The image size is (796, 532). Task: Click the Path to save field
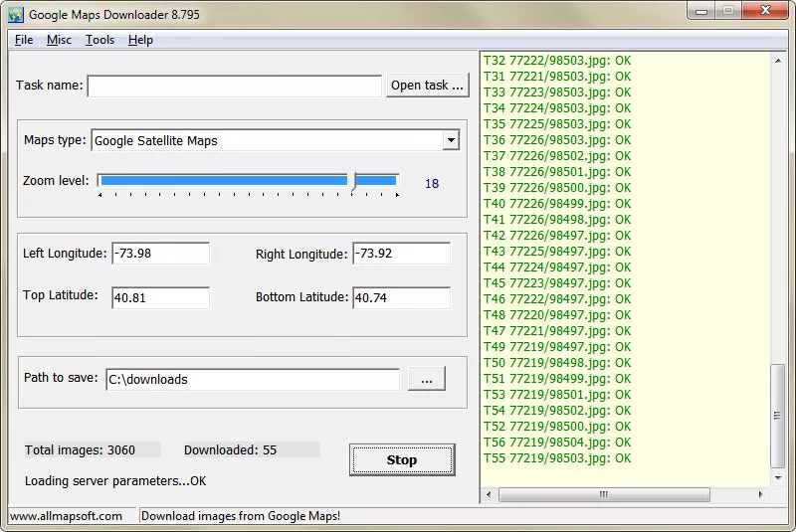(253, 379)
